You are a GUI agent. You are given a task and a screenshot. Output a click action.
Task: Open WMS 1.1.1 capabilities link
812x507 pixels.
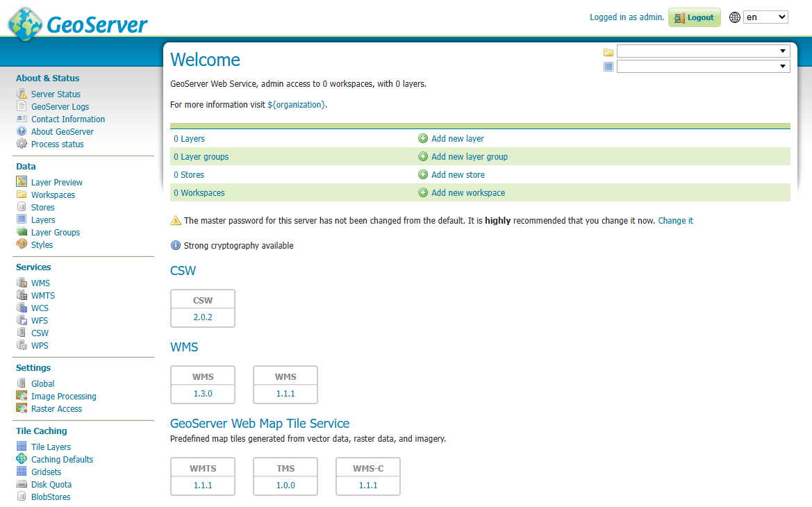click(x=285, y=394)
